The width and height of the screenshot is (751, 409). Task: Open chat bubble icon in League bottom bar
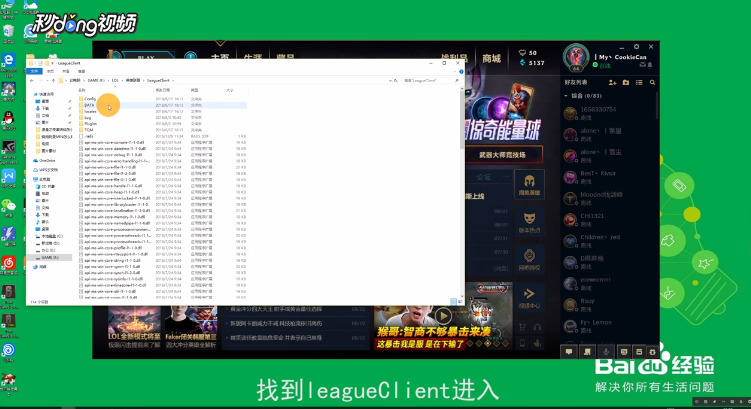[569, 352]
